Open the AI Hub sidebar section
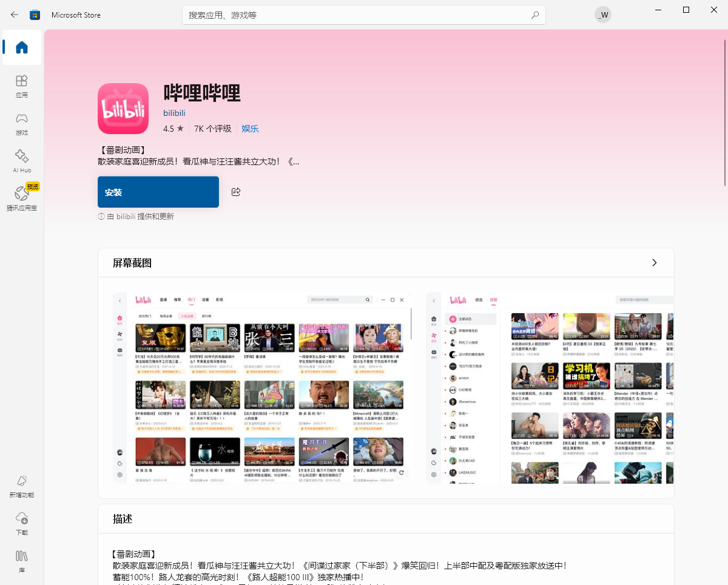Screen dimensions: 728x585 [x=21, y=161]
